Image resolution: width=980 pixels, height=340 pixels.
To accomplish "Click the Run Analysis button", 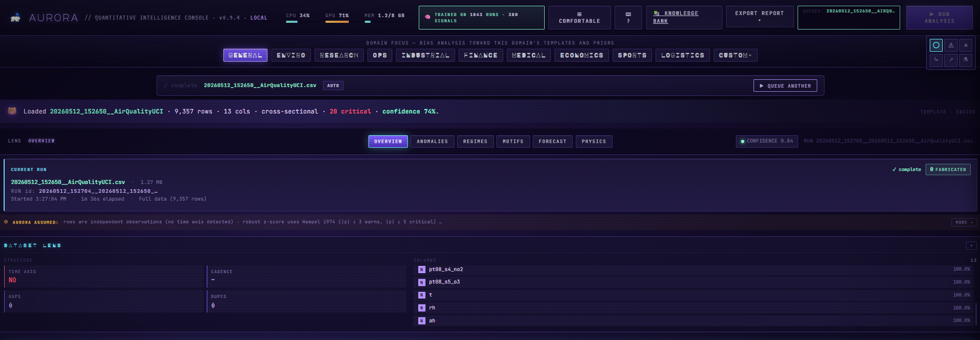I will click(939, 18).
